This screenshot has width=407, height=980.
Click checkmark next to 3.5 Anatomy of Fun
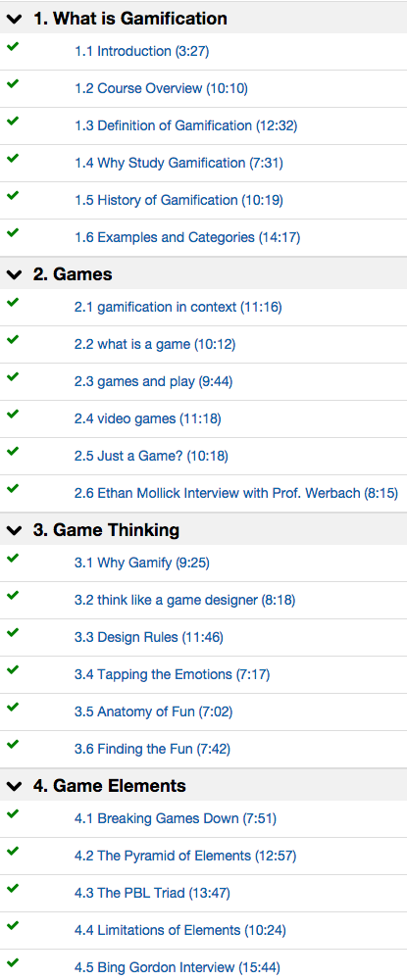(x=13, y=708)
